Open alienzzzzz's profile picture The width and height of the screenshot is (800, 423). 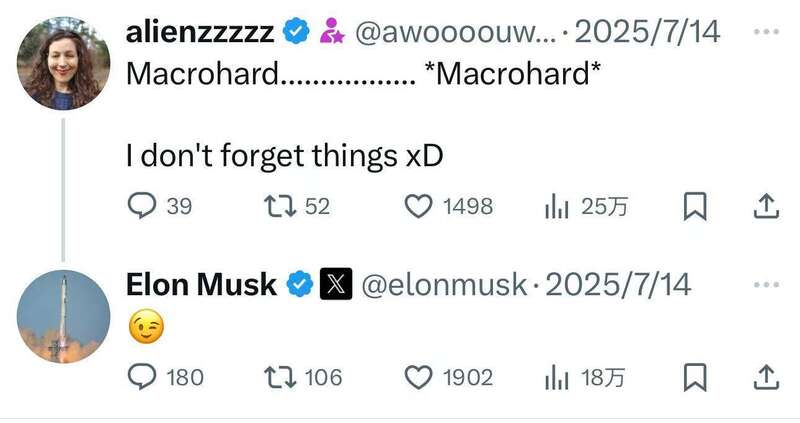(x=64, y=63)
